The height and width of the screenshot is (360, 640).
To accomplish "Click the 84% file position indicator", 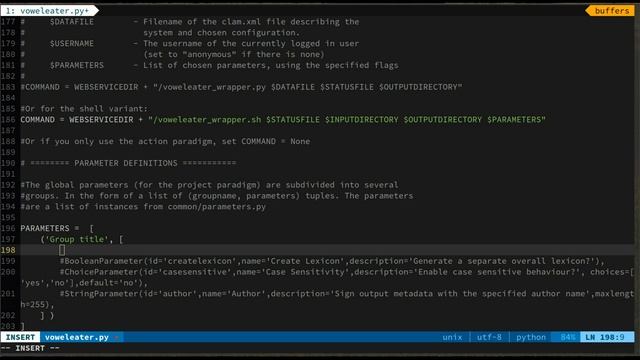I will pyautogui.click(x=567, y=337).
